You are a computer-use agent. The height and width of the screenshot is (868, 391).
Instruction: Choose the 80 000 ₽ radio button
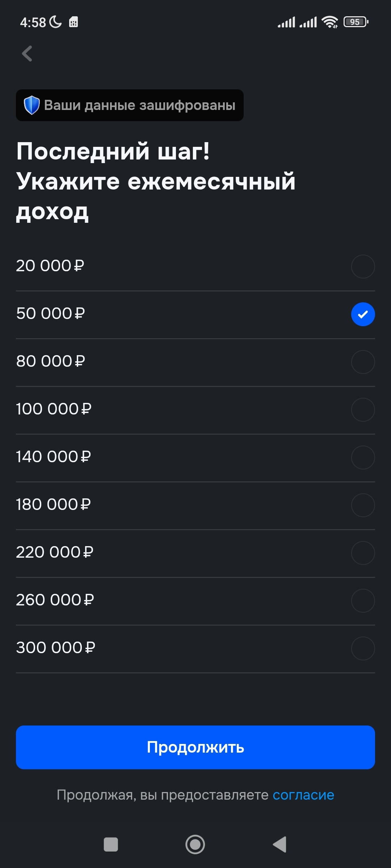(x=363, y=362)
